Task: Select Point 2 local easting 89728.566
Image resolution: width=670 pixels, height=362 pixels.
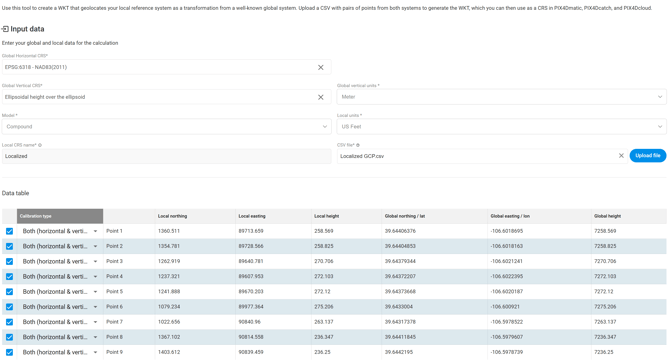Action: coord(251,246)
